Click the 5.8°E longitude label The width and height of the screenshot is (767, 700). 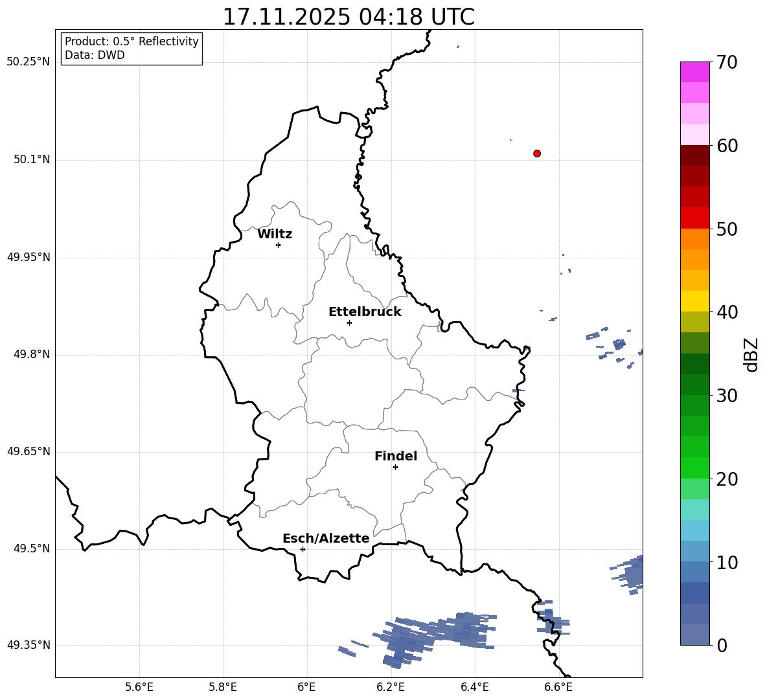point(223,687)
